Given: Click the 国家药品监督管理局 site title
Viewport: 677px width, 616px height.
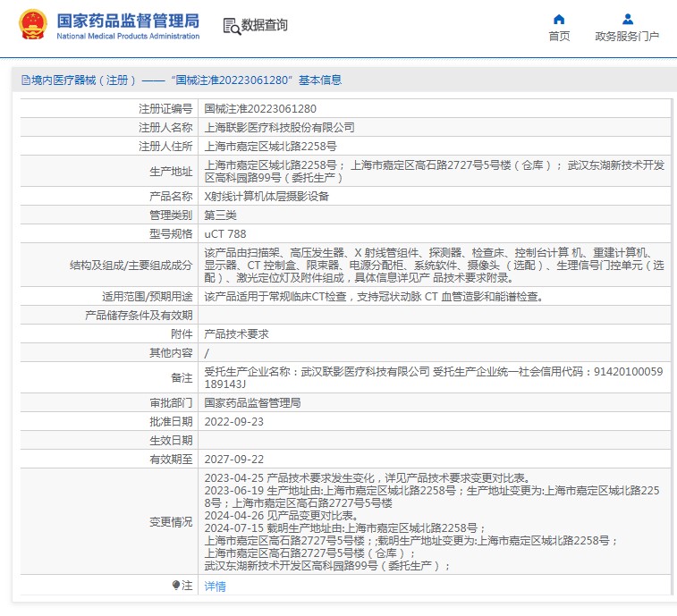Looking at the screenshot, I should point(128,20).
